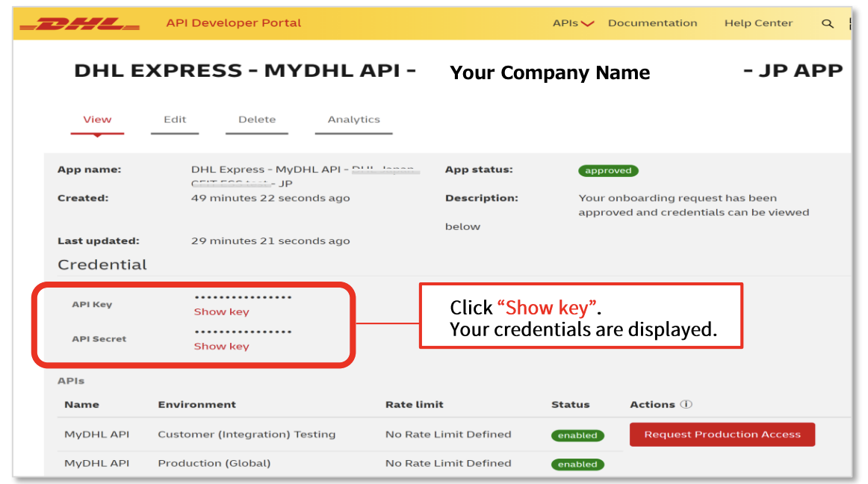Viewport: 868px width, 484px height.
Task: Select the Production (Global) environment cell
Action: [x=214, y=464]
